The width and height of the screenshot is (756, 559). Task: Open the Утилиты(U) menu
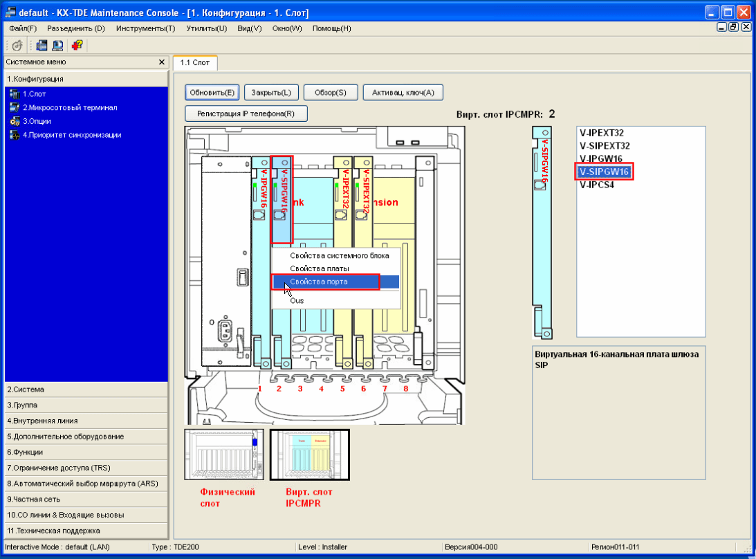pos(206,28)
